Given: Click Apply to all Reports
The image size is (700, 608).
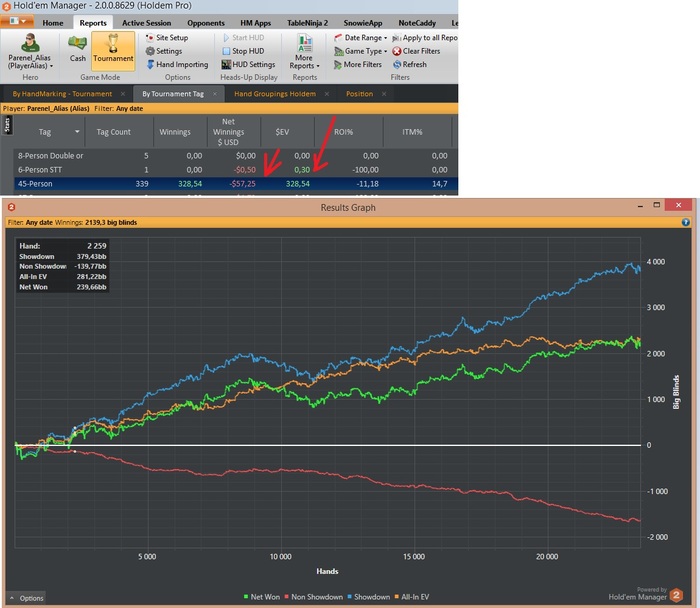Looking at the screenshot, I should point(425,38).
